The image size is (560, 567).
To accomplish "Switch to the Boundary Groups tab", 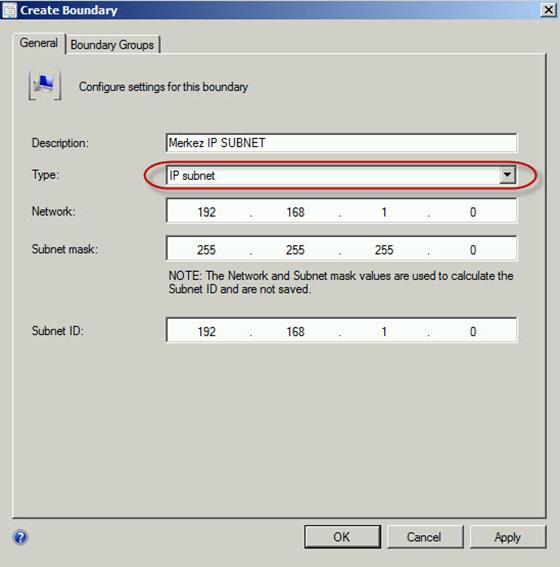I will pyautogui.click(x=112, y=45).
